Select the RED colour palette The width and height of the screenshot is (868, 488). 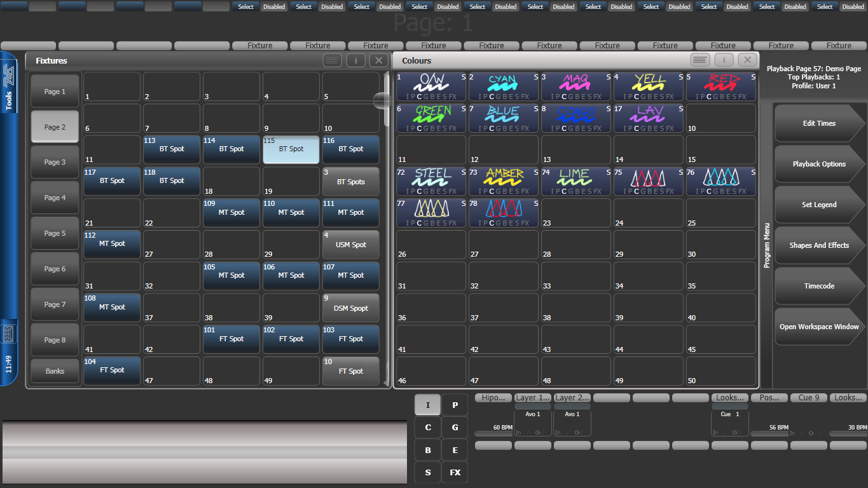point(721,86)
